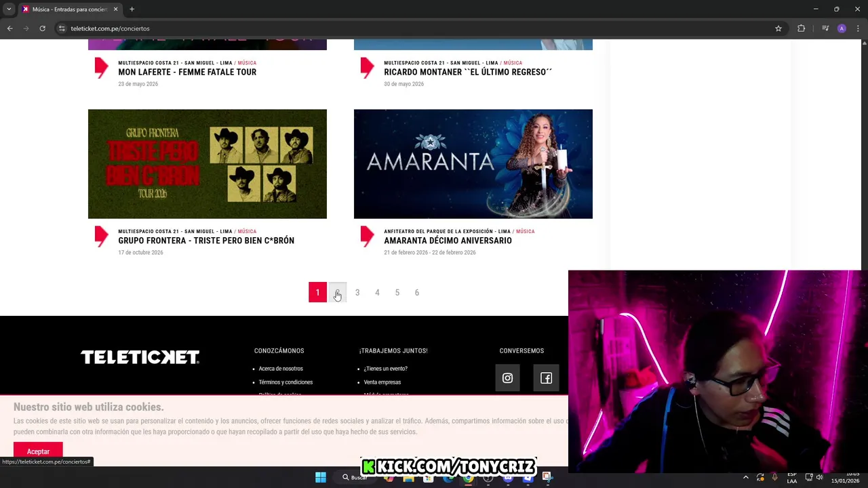
Task: Open Venta empresas footer link
Action: click(382, 382)
